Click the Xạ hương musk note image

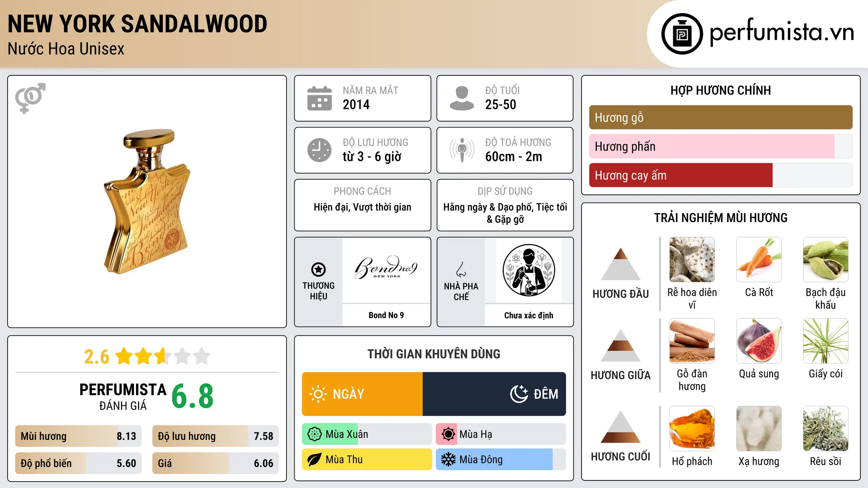759,428
